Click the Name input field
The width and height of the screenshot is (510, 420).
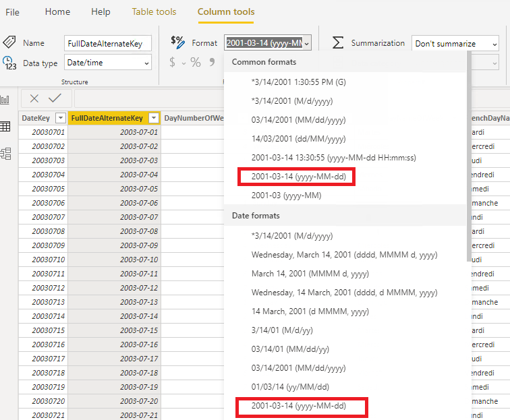pyautogui.click(x=108, y=43)
